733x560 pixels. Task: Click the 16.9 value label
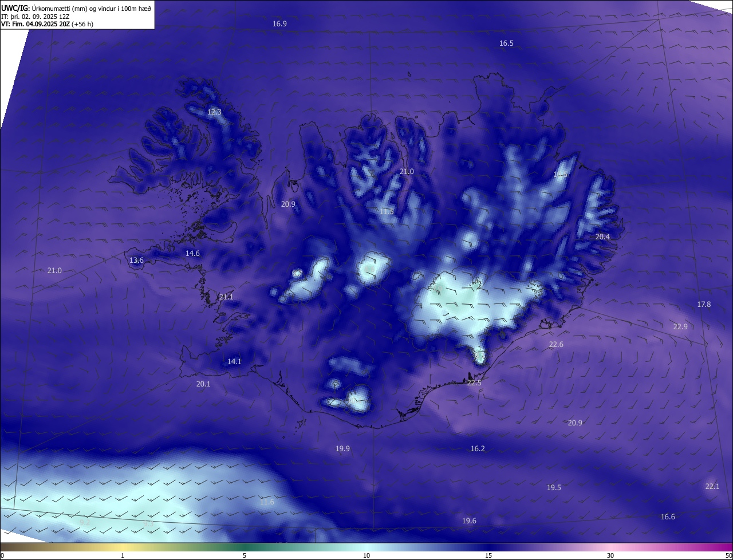coord(279,24)
